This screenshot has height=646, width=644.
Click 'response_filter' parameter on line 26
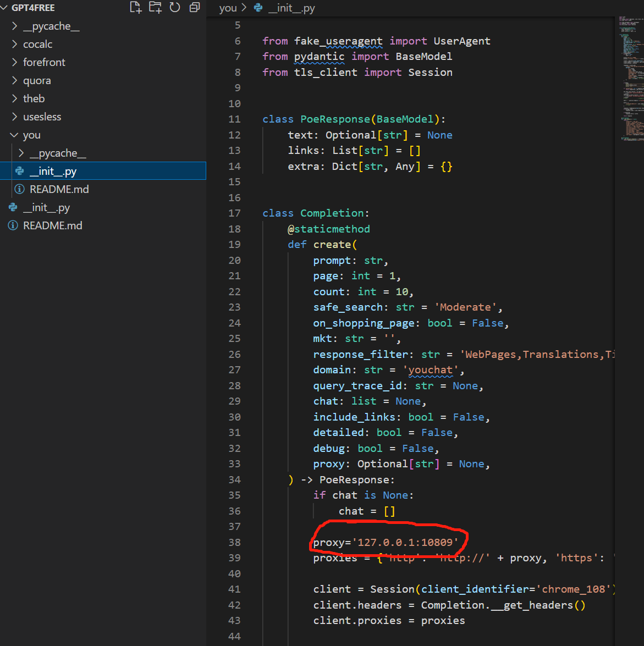[361, 354]
